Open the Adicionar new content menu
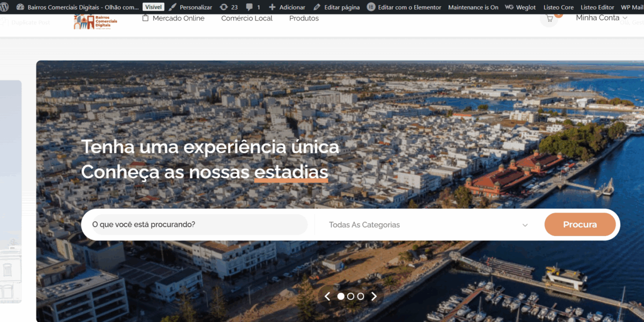Screen dimensions: 644x322 (x=287, y=8)
